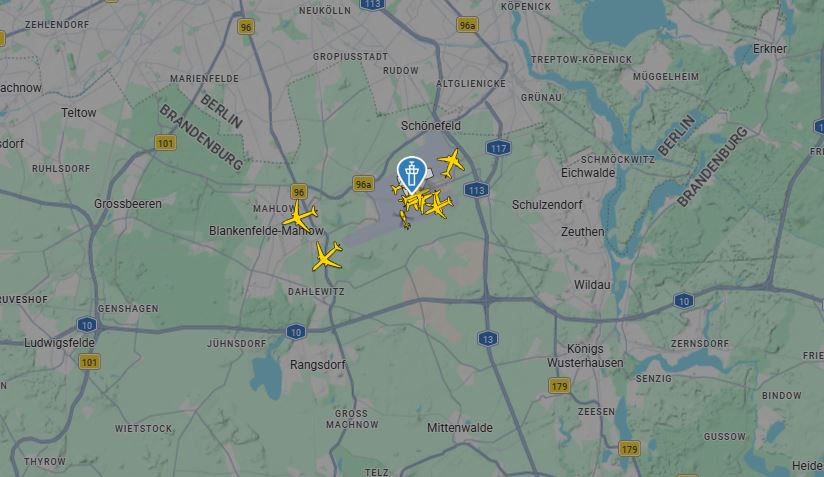
Task: Click the Eichwalde town label
Action: (x=588, y=172)
